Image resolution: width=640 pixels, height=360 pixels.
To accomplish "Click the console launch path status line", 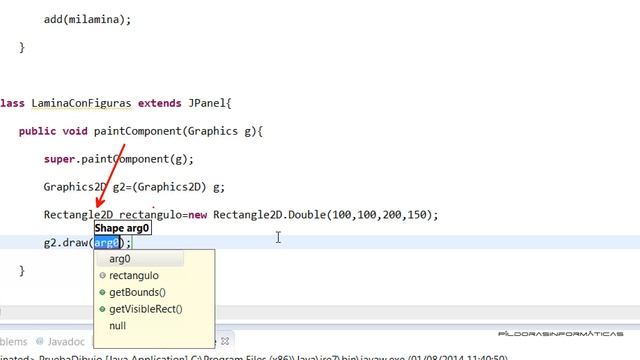I will tap(254, 357).
